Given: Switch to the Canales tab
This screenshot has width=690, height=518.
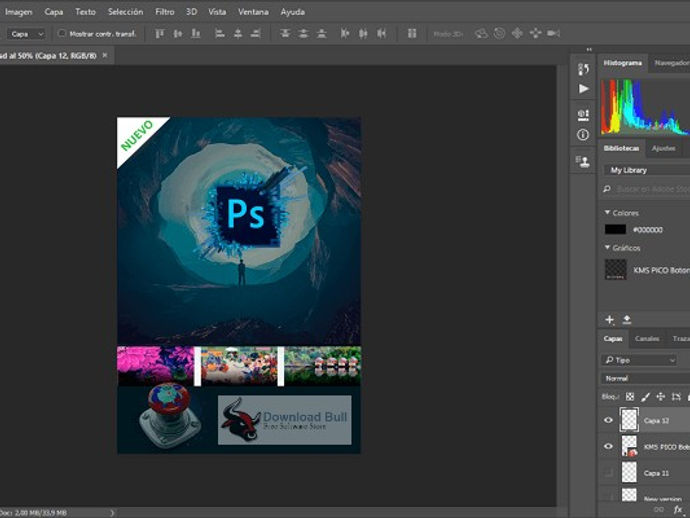Looking at the screenshot, I should click(647, 339).
